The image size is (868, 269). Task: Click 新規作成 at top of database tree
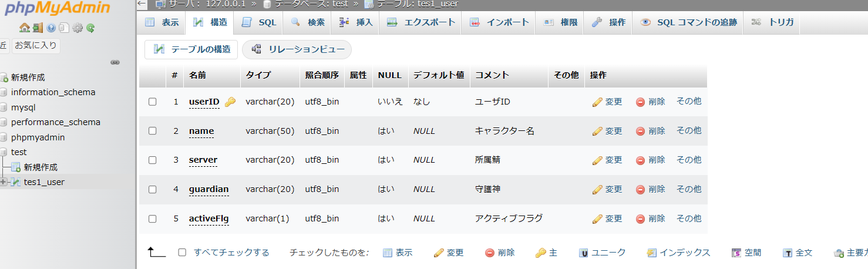click(28, 78)
